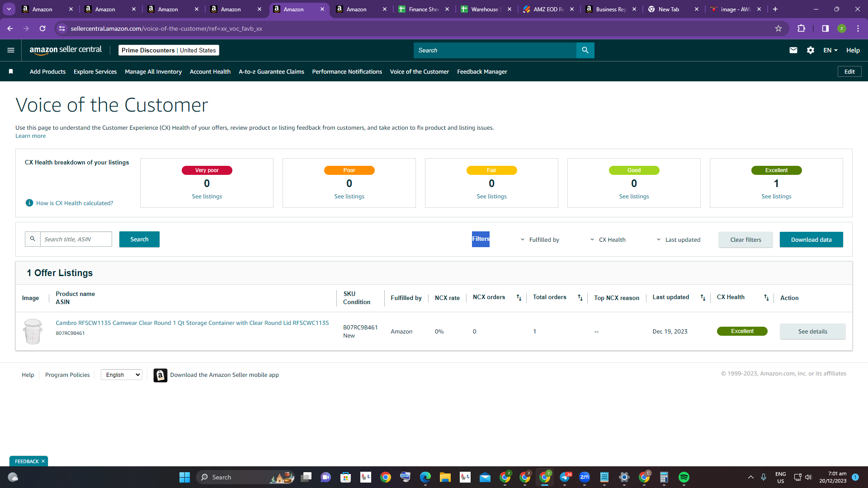This screenshot has height=488, width=868.
Task: Click the Cambro container product thumbnail
Action: tap(33, 331)
